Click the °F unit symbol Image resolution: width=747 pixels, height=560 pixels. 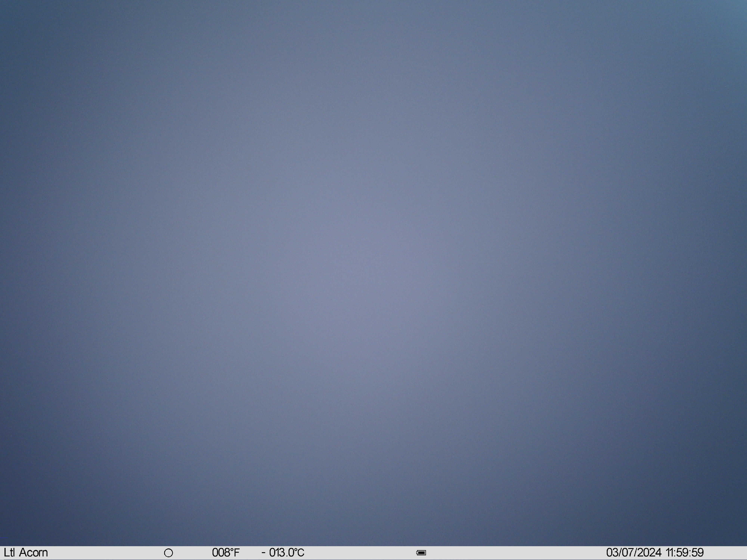point(235,553)
